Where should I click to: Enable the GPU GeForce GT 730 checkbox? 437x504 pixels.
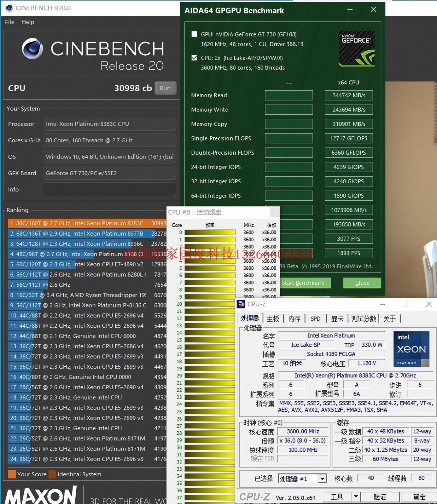195,34
